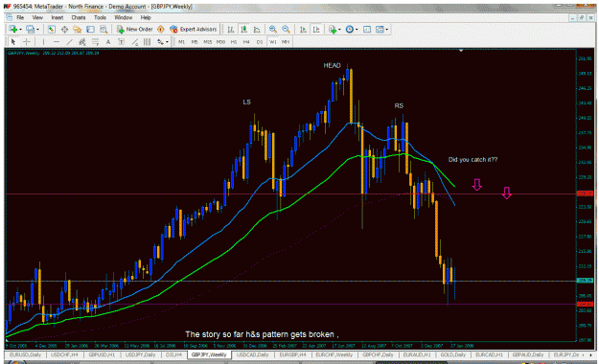599x364 pixels.
Task: Select the HEAD text label on chart
Action: click(x=332, y=66)
